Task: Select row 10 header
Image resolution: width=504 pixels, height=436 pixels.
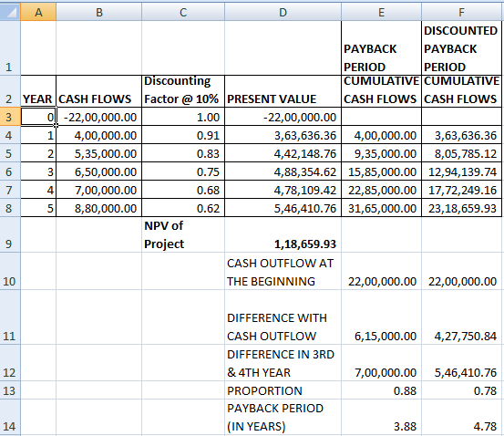Action: pyautogui.click(x=10, y=271)
